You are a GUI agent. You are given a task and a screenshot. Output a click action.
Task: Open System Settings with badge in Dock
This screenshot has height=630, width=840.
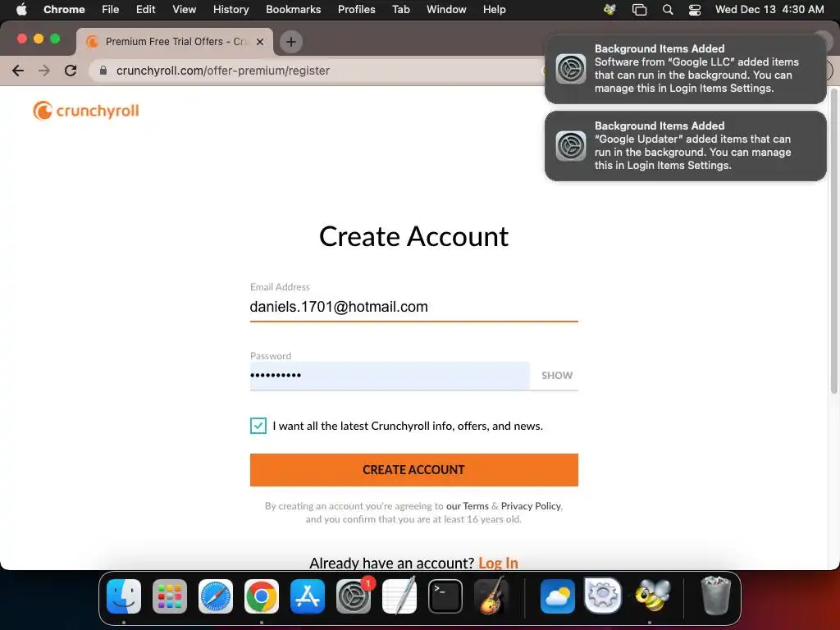tap(354, 596)
